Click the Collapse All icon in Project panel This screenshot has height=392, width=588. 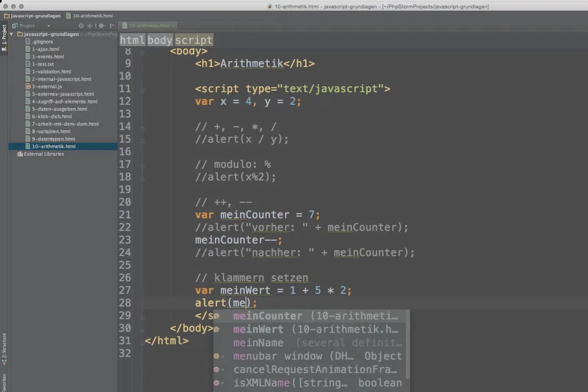pos(90,25)
